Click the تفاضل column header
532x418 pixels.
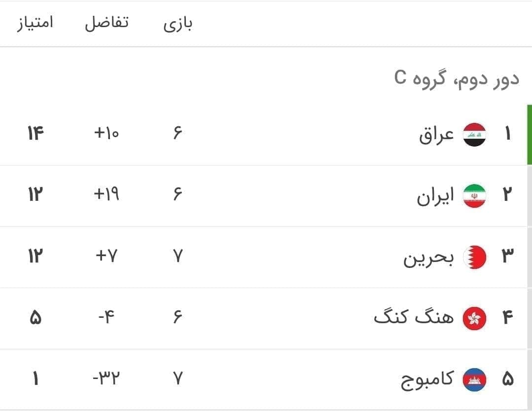coord(106,23)
